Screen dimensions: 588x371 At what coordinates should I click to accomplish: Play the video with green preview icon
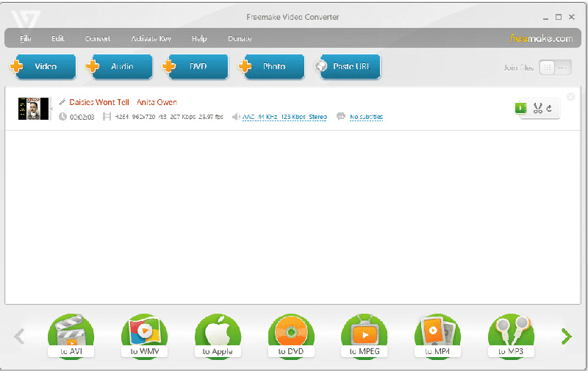[521, 108]
